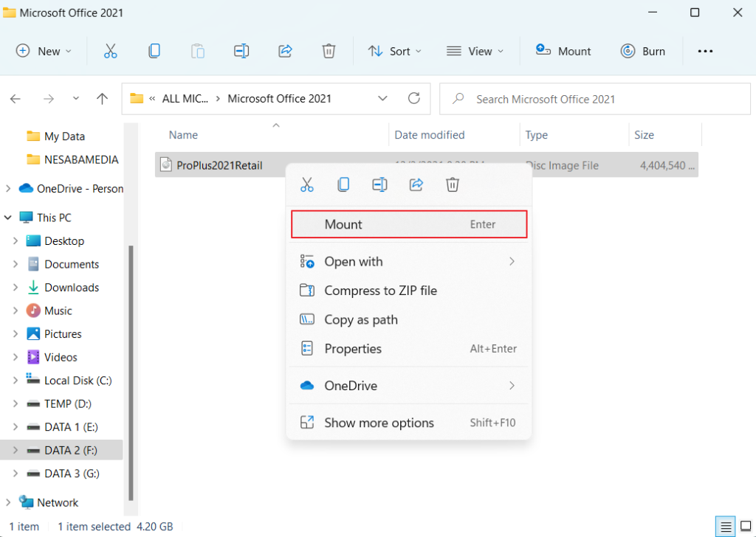Click the Refresh icon beside the address bar
The width and height of the screenshot is (756, 537).
click(x=414, y=98)
